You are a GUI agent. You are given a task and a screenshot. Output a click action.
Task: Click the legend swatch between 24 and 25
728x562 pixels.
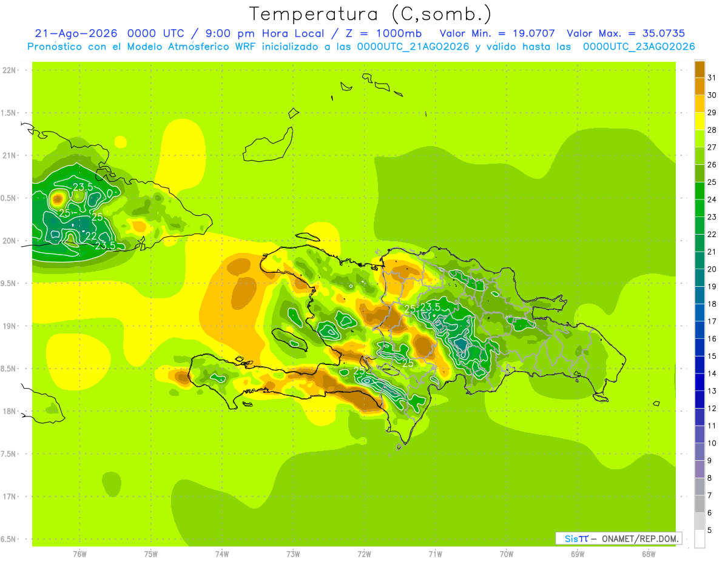(x=699, y=191)
